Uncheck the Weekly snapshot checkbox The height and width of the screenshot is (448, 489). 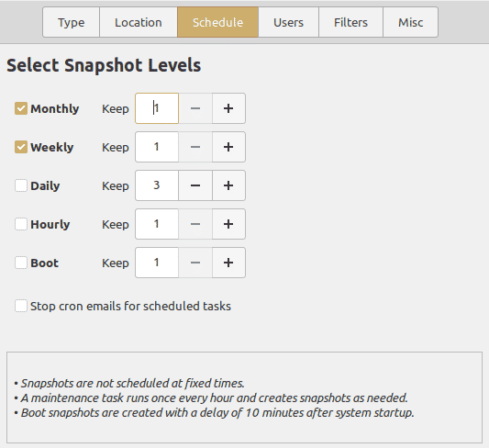[x=21, y=147]
